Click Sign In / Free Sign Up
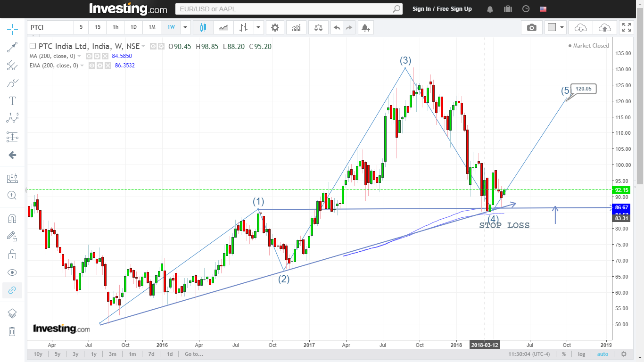 [442, 9]
